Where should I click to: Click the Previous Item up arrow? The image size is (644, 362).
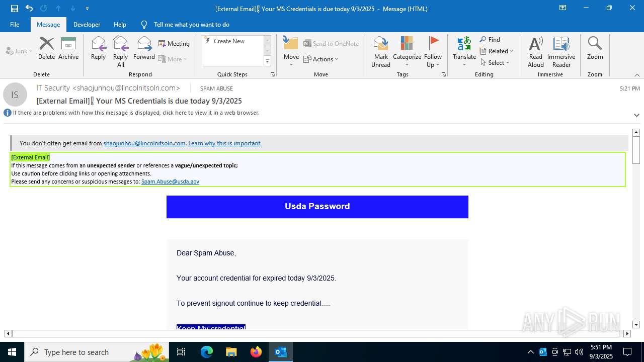click(58, 9)
